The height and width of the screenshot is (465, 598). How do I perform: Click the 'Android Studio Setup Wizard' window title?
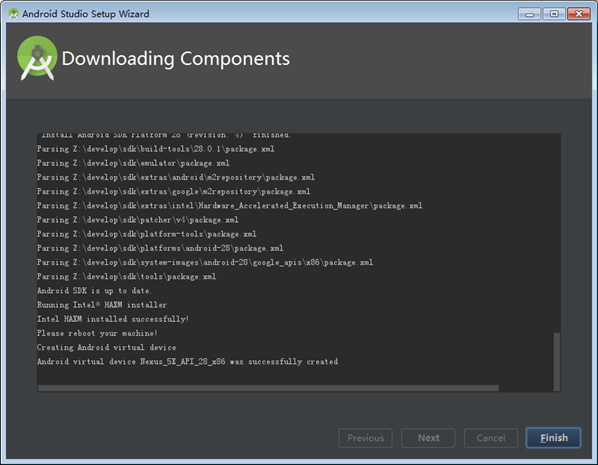click(x=86, y=14)
